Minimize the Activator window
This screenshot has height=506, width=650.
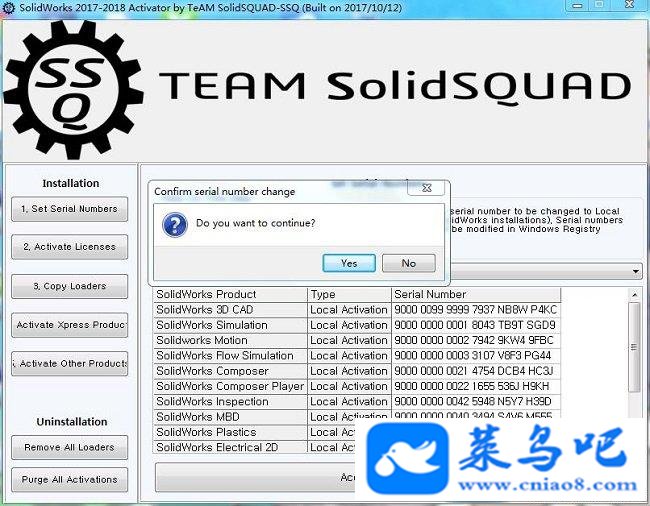click(577, 5)
